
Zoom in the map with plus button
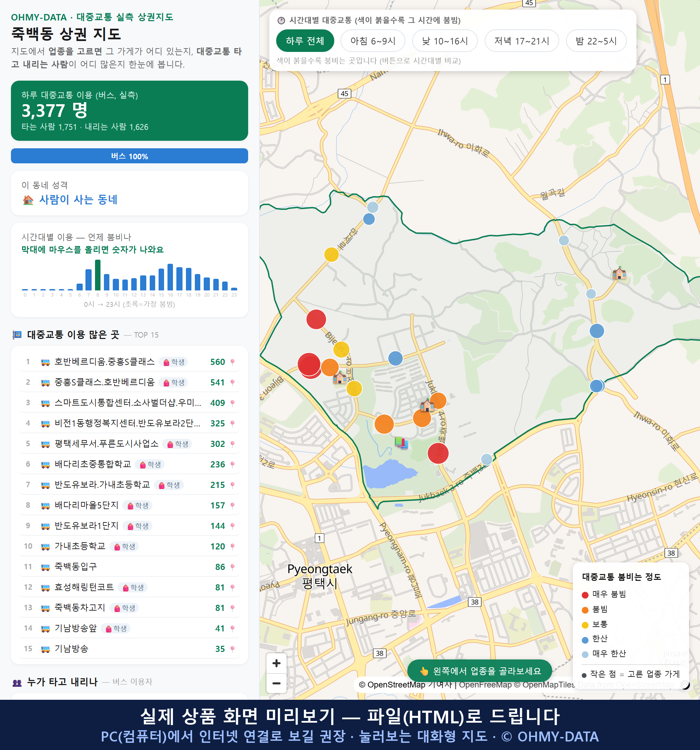click(x=276, y=663)
